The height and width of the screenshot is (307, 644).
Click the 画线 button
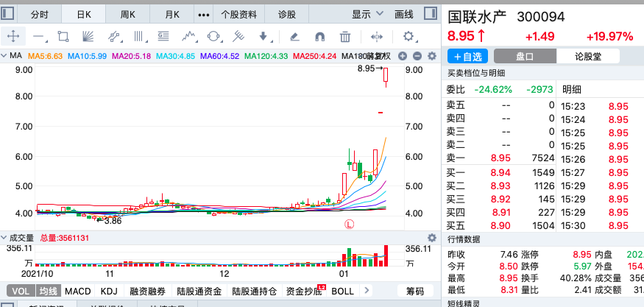404,15
